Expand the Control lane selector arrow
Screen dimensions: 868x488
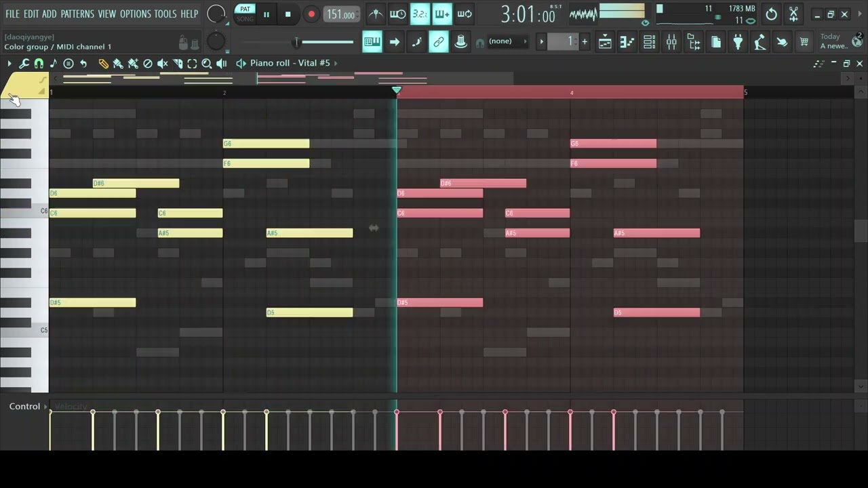coord(45,407)
